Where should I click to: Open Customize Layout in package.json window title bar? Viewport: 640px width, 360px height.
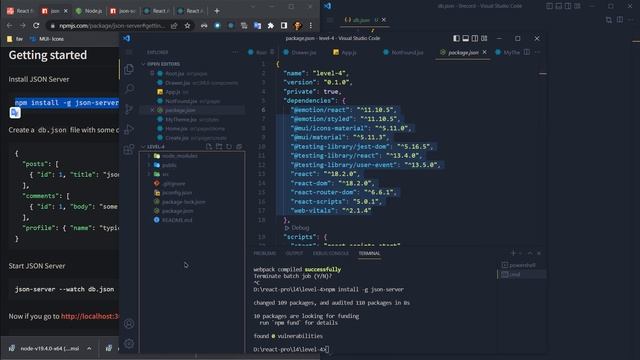point(484,38)
